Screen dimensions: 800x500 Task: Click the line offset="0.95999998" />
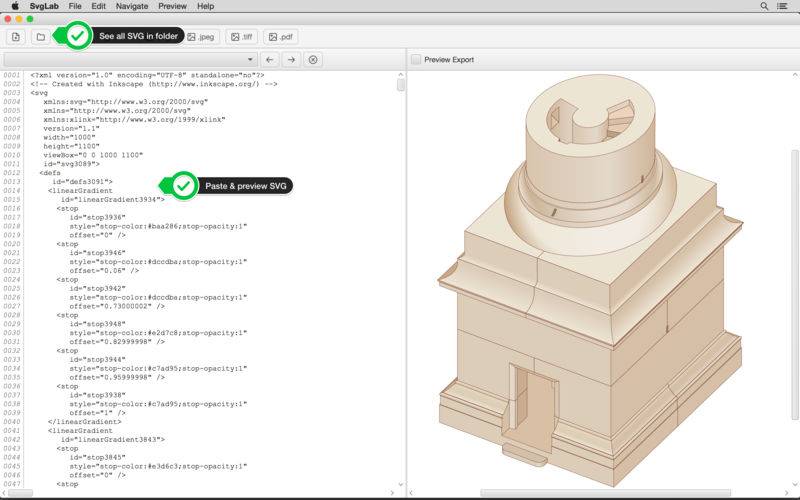click(117, 377)
